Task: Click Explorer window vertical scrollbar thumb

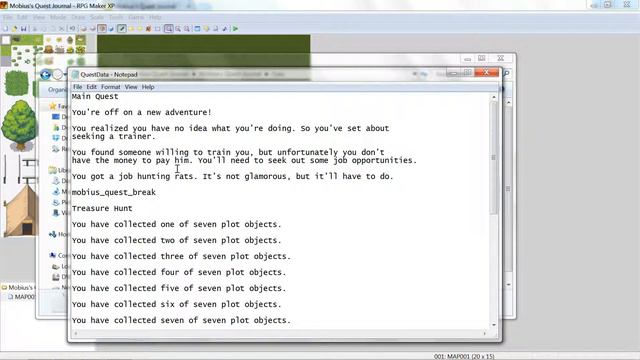Action: (508, 189)
